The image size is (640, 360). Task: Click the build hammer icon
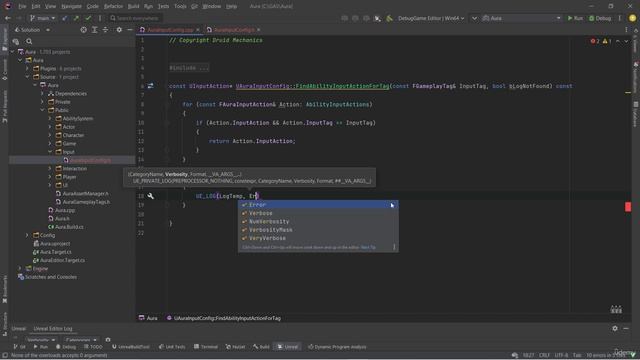(389, 18)
